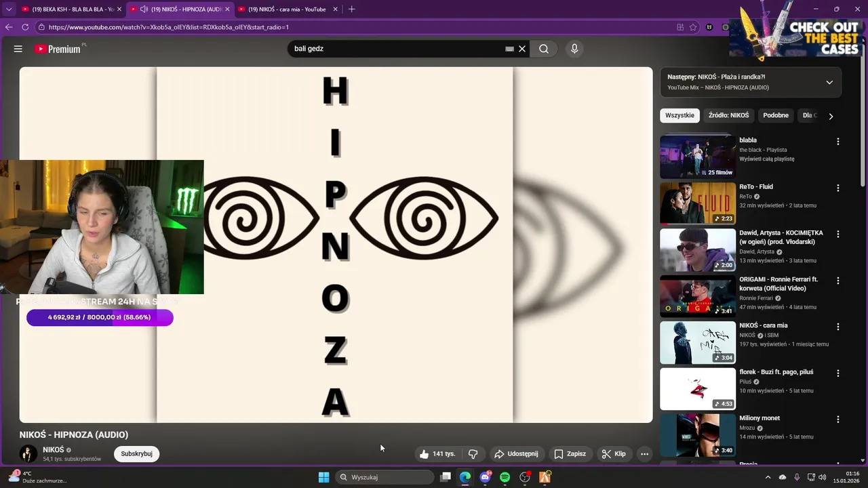
Task: Open tab search chevron at top-left
Action: click(x=9, y=9)
